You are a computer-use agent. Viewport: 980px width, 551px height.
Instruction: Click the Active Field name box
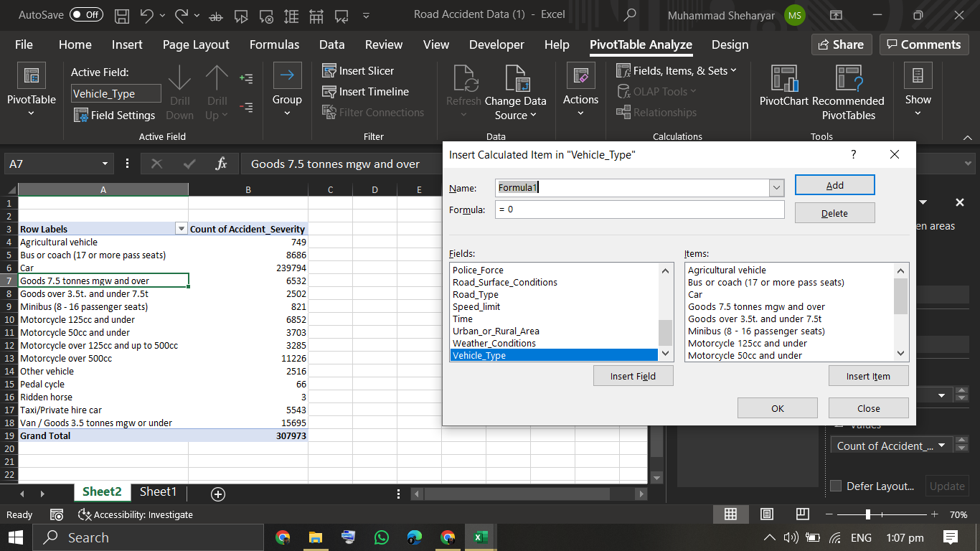point(116,94)
